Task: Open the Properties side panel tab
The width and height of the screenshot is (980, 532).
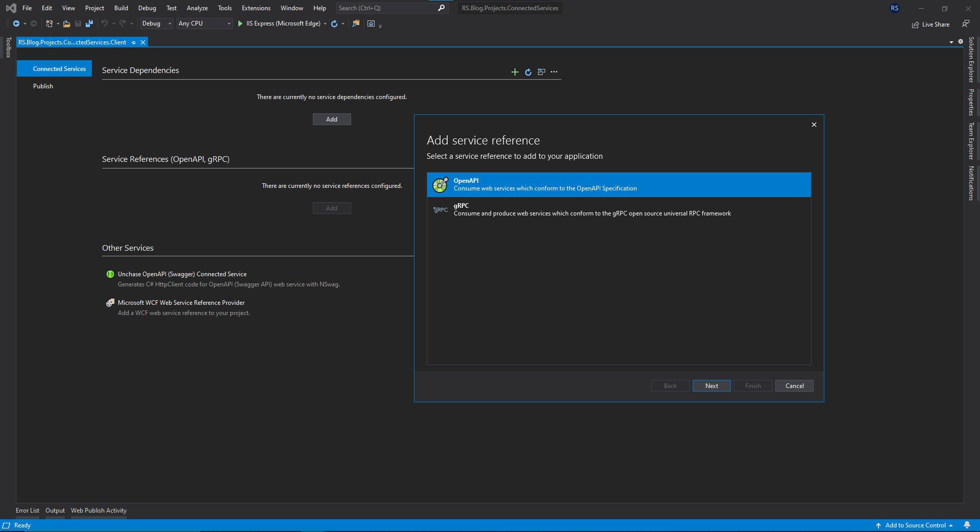Action: (x=971, y=102)
